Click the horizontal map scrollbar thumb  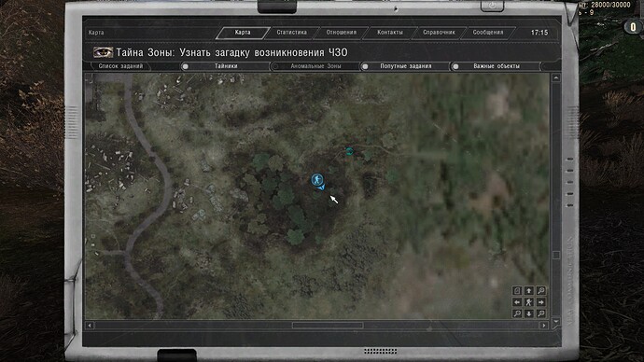point(328,325)
